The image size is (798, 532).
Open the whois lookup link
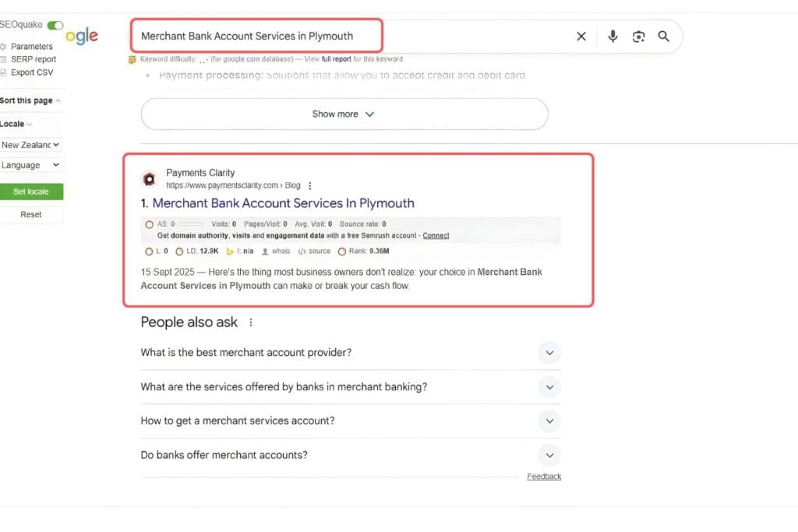point(276,252)
